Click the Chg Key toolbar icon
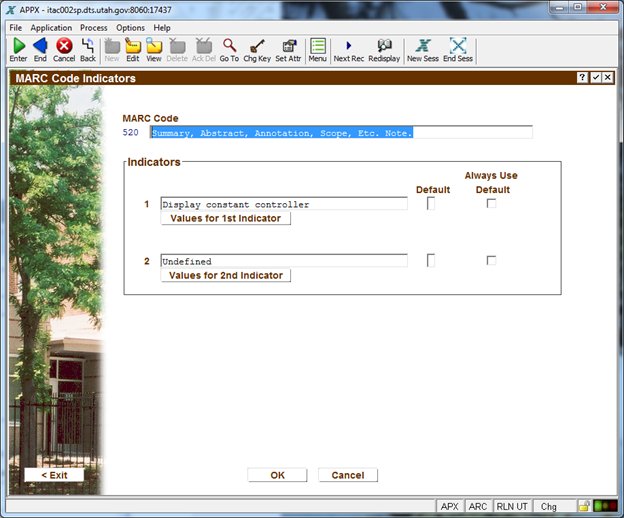Screen dimensions: 624x518 coord(257,46)
